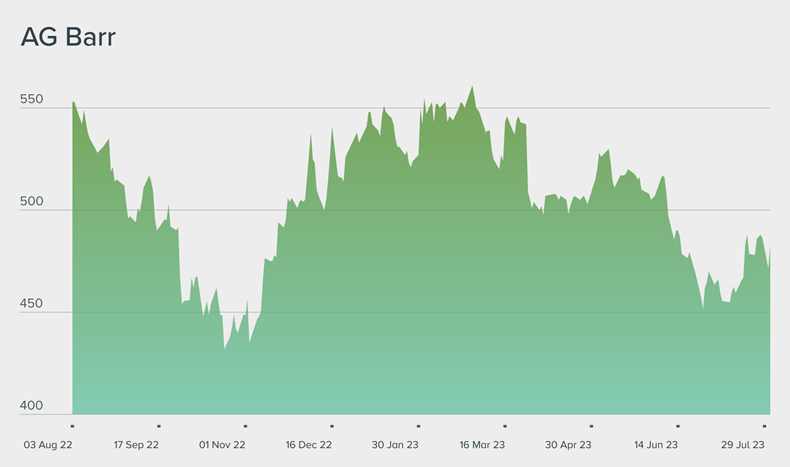
Task: Select the 500 y-axis label
Action: (x=32, y=201)
